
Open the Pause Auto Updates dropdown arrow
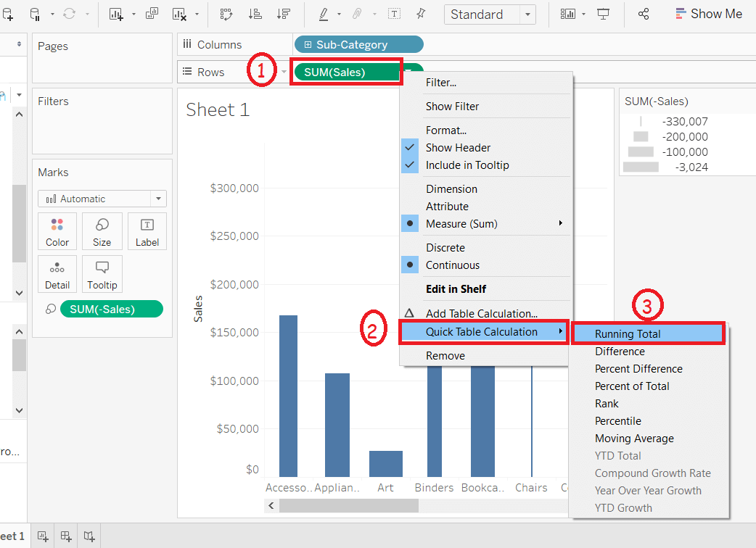tap(52, 14)
